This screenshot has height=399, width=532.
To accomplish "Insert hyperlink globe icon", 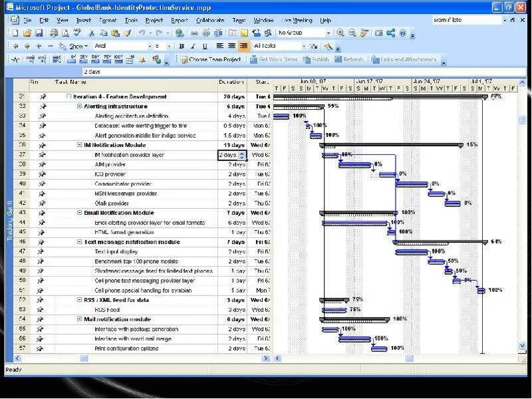I will click(180, 33).
